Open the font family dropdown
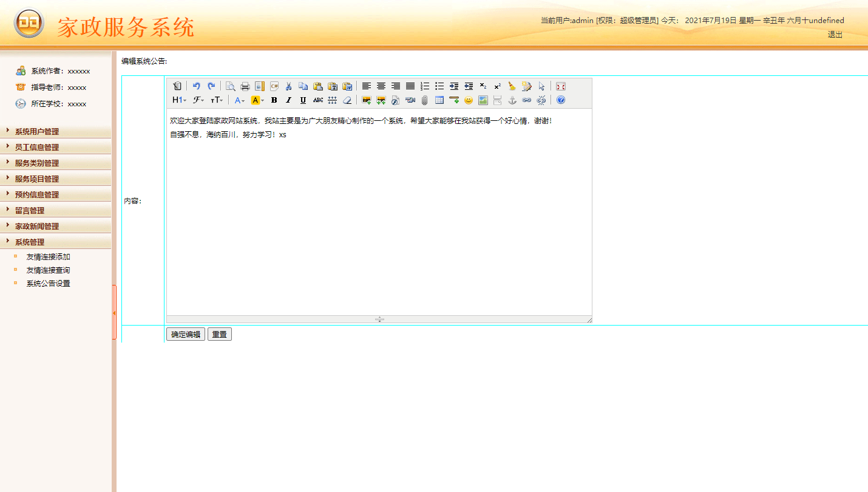This screenshot has height=492, width=868. pyautogui.click(x=198, y=100)
